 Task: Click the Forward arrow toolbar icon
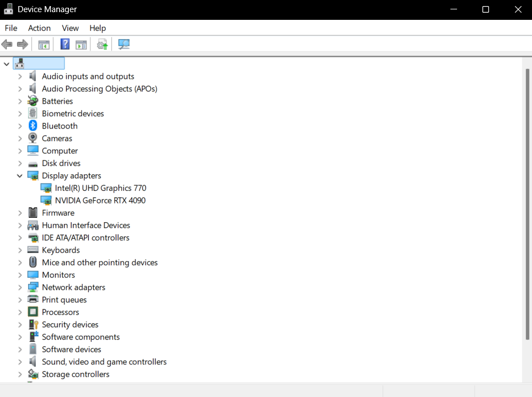[x=23, y=44]
